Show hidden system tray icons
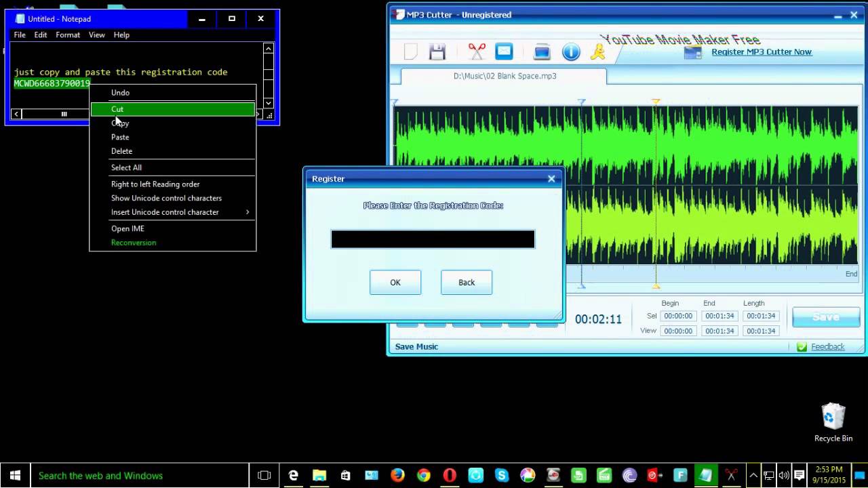 point(753,476)
